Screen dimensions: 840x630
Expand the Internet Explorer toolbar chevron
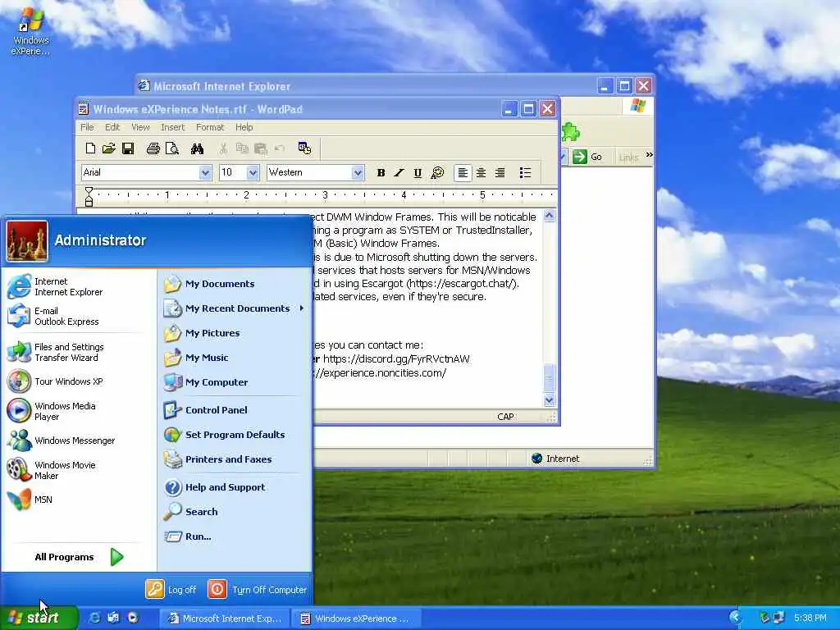coord(650,155)
